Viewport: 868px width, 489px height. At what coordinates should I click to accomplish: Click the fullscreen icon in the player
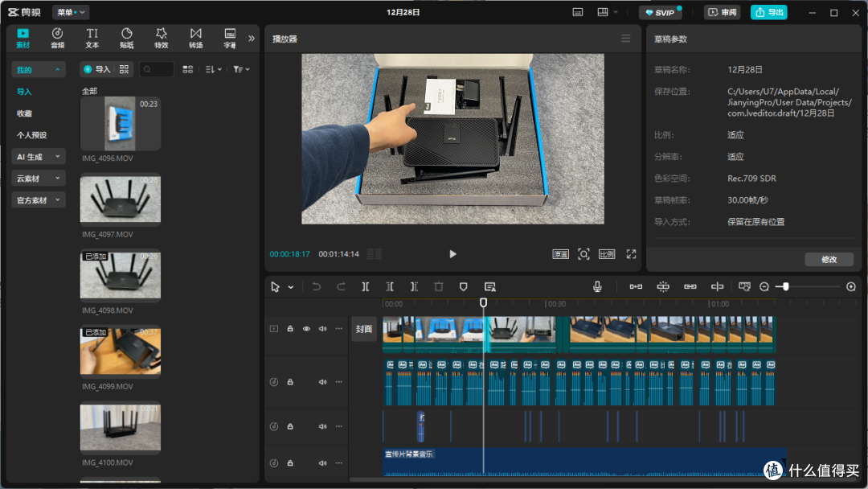tap(631, 253)
